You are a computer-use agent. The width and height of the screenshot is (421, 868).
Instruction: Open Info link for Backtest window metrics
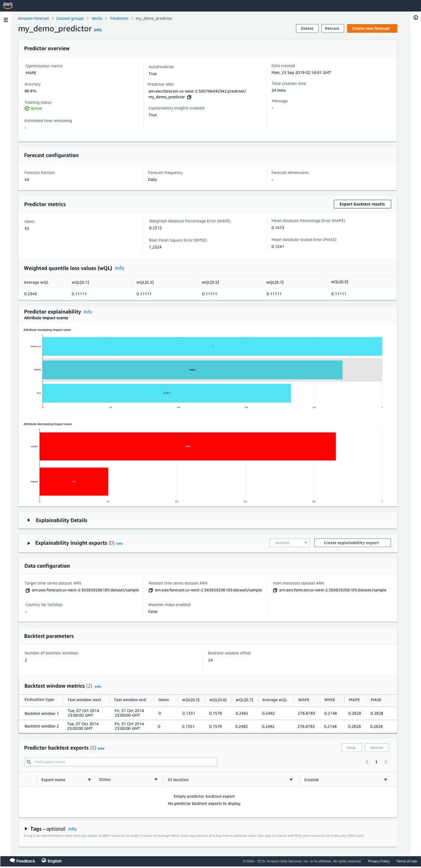[98, 687]
